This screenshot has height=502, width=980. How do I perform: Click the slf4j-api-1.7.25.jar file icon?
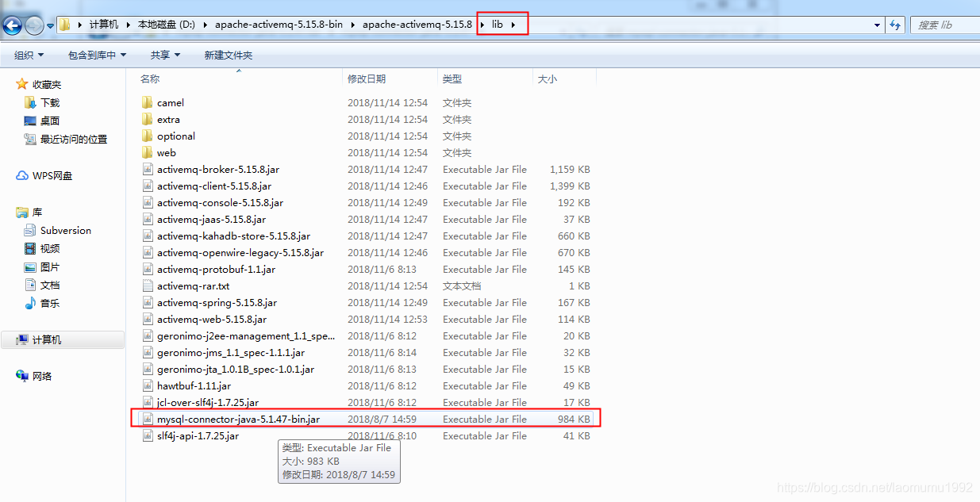[x=148, y=435]
